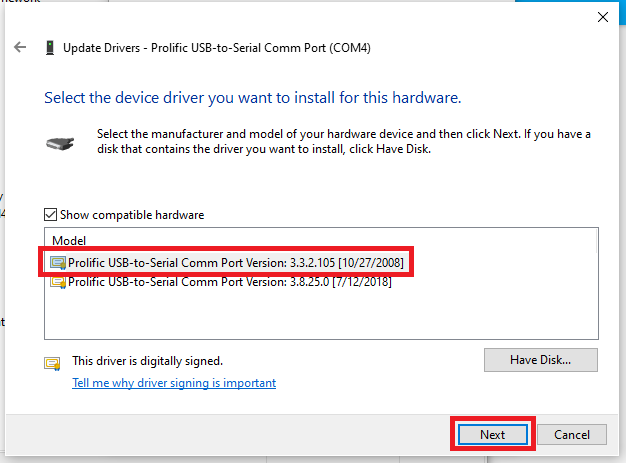Click the Model column header
Viewport: 626px width, 463px height.
point(69,241)
